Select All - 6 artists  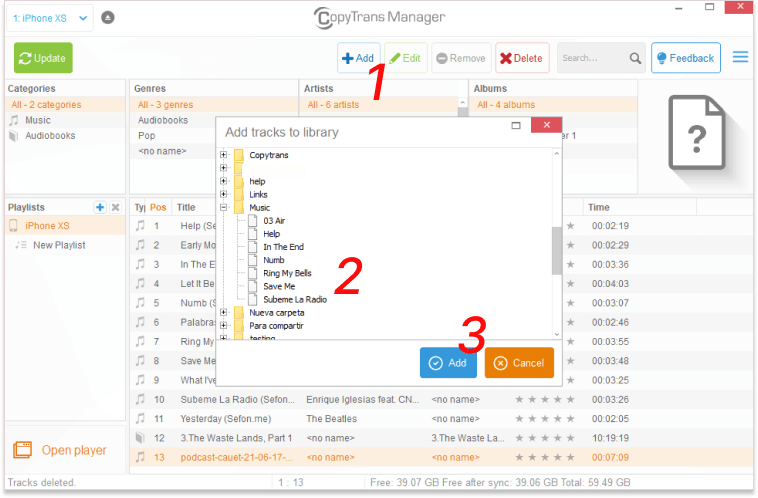click(x=379, y=104)
